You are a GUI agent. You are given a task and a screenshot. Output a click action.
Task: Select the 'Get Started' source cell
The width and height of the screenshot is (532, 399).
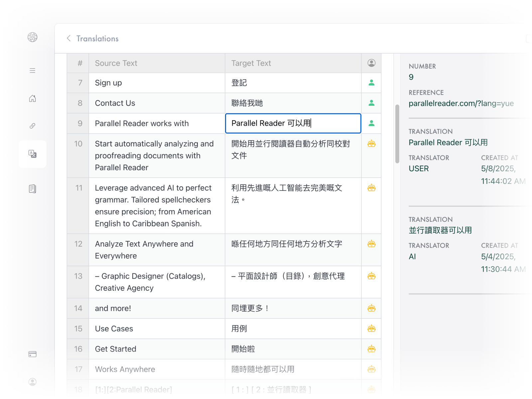[157, 349]
